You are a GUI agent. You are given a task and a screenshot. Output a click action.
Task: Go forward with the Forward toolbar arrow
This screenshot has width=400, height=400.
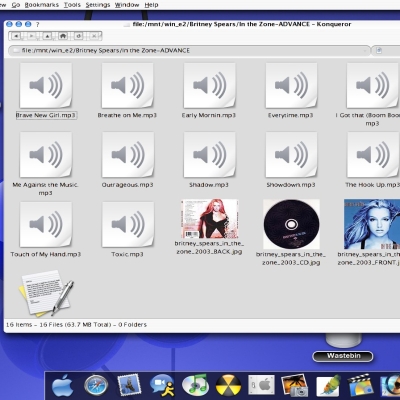coord(31,36)
